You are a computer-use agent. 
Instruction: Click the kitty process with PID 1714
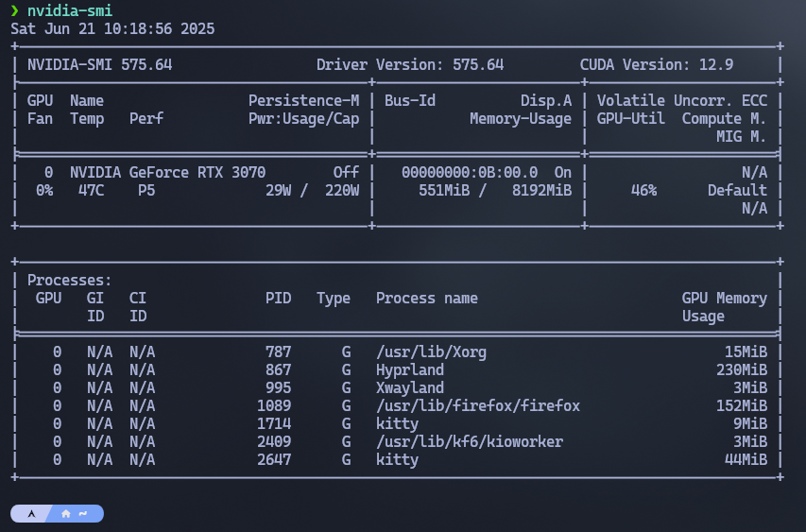(397, 424)
